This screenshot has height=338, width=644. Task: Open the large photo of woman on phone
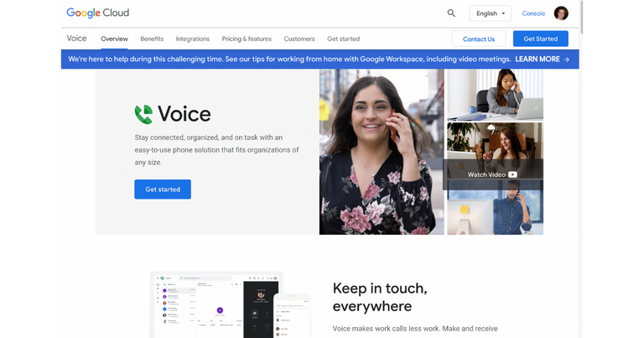pyautogui.click(x=382, y=152)
